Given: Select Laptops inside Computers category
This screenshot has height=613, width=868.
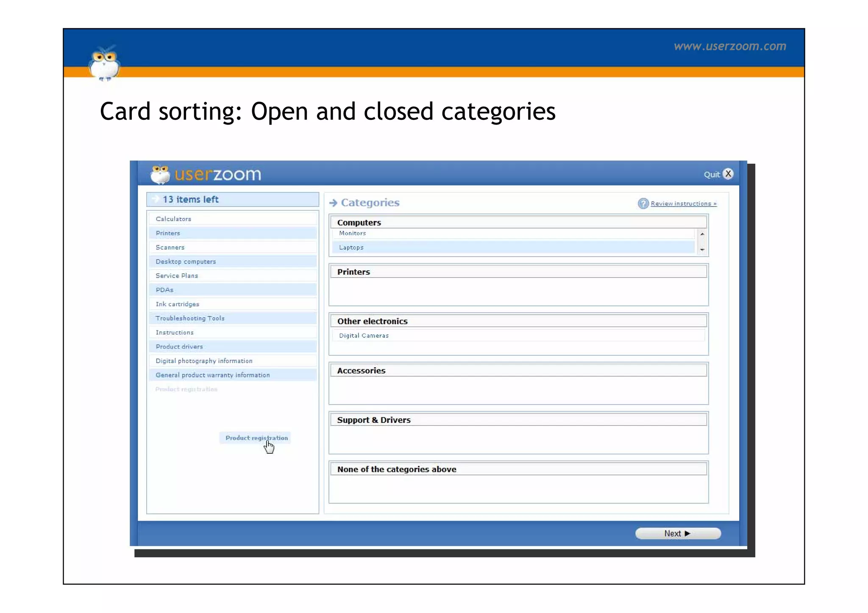Looking at the screenshot, I should tap(351, 248).
